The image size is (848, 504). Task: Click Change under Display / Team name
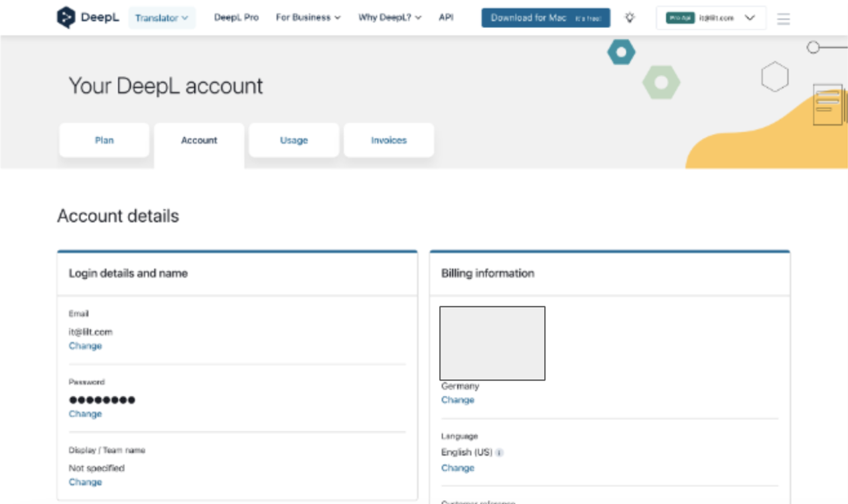click(86, 482)
